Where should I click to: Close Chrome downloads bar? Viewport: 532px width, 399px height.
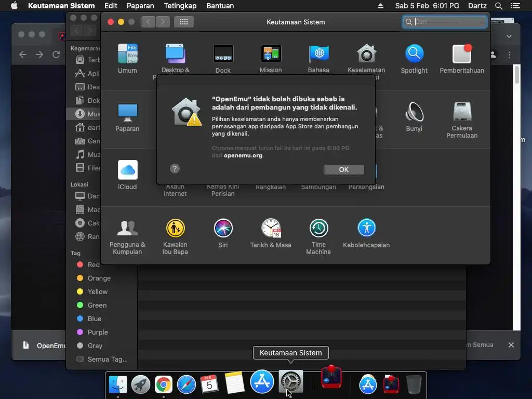point(511,345)
